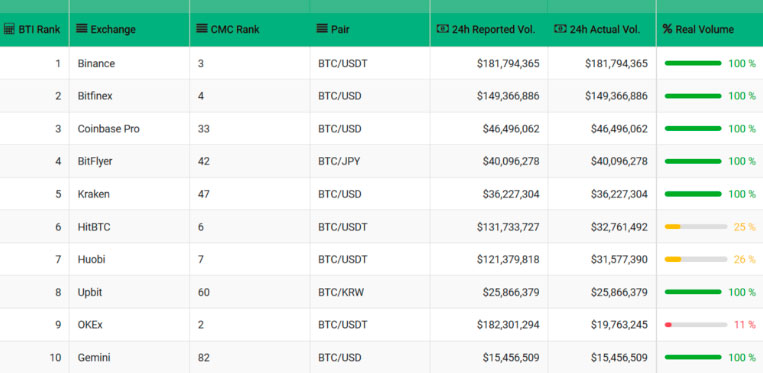Click the money icon beside 24h Reported Vol.
The height and width of the screenshot is (373, 763).
pyautogui.click(x=442, y=29)
